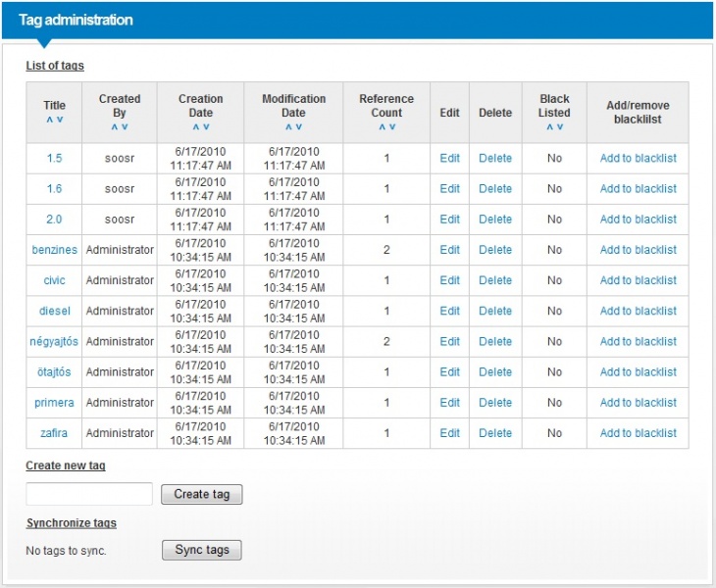This screenshot has width=716, height=588.
Task: Add civic tag to blacklist
Action: tap(639, 280)
